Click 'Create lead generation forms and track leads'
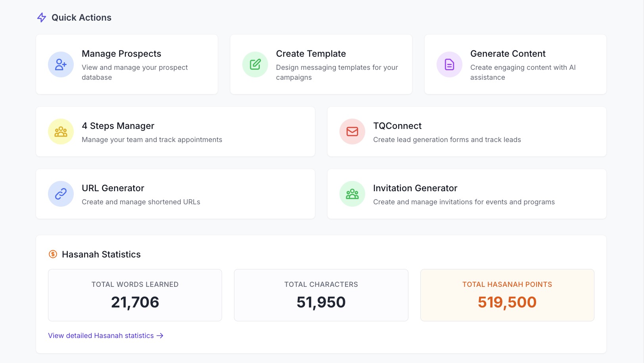The image size is (644, 363). click(447, 140)
